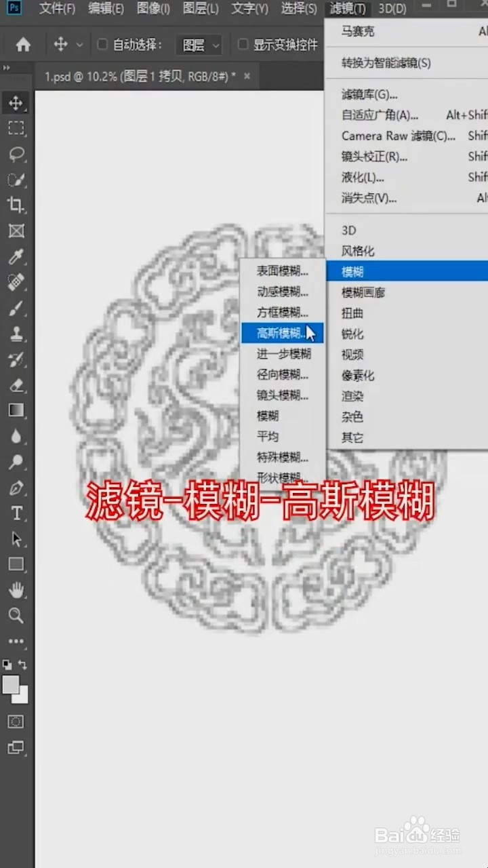Select the Hand tool
Screen dimensions: 488x868
coord(16,590)
